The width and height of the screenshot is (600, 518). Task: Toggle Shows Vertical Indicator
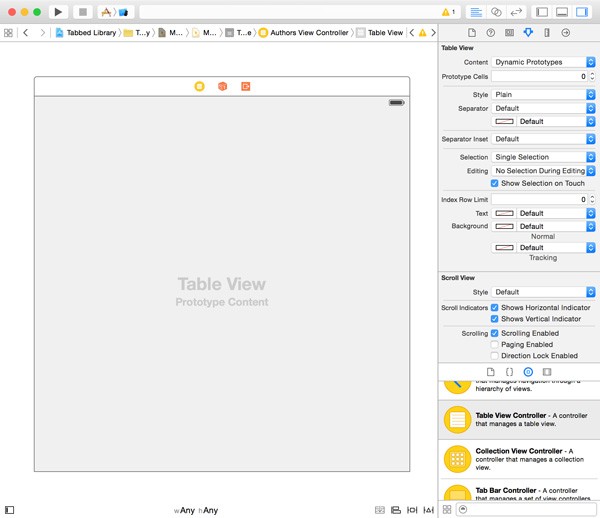[494, 319]
